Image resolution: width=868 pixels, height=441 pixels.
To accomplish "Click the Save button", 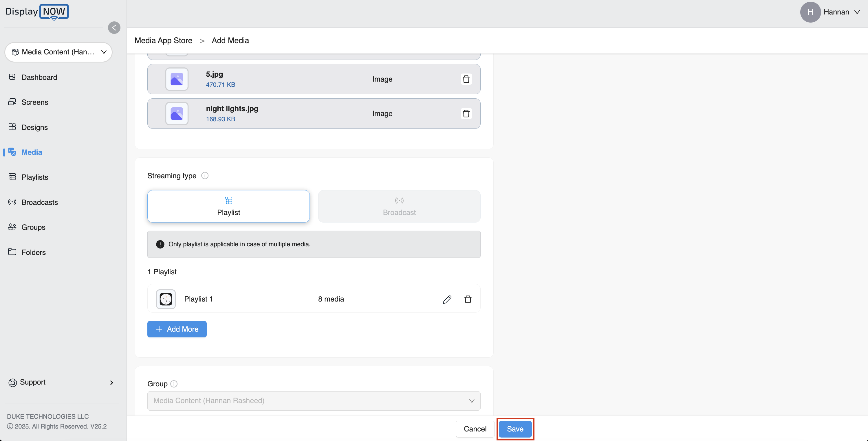I will tap(515, 429).
